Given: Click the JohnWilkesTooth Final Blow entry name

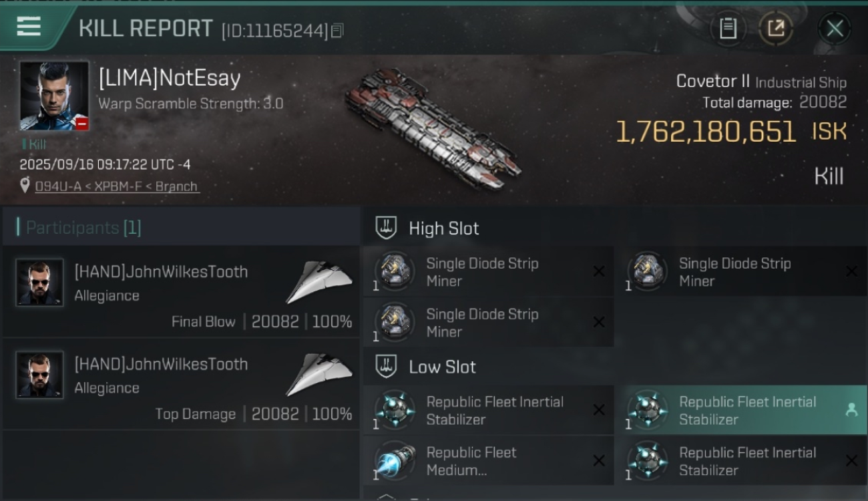Looking at the screenshot, I should [x=161, y=272].
